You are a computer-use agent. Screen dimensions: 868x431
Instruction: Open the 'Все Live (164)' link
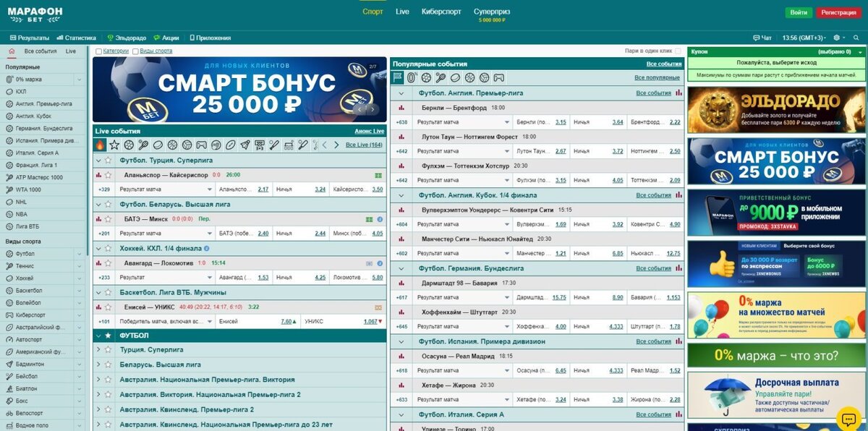[x=363, y=145]
